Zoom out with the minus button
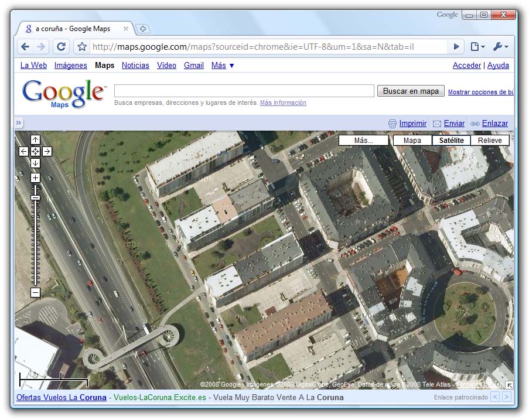This screenshot has width=529, height=420. pyautogui.click(x=35, y=292)
